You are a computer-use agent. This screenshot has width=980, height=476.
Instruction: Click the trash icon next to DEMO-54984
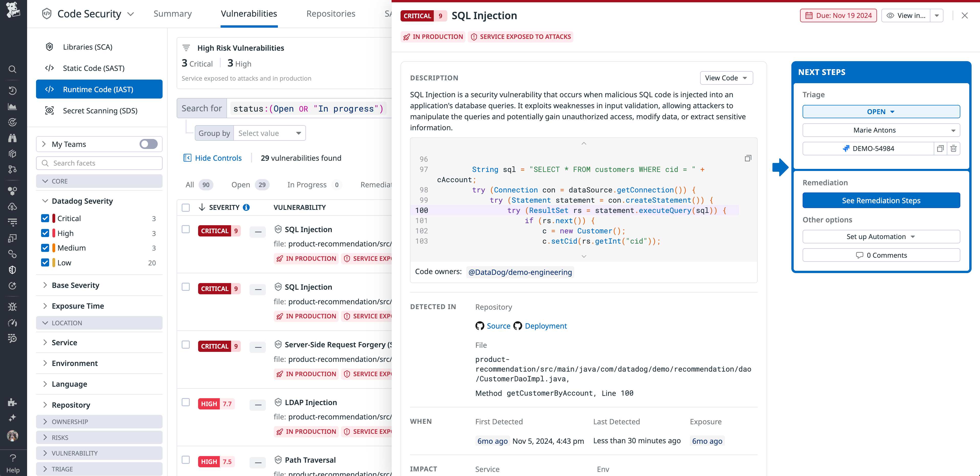(953, 148)
